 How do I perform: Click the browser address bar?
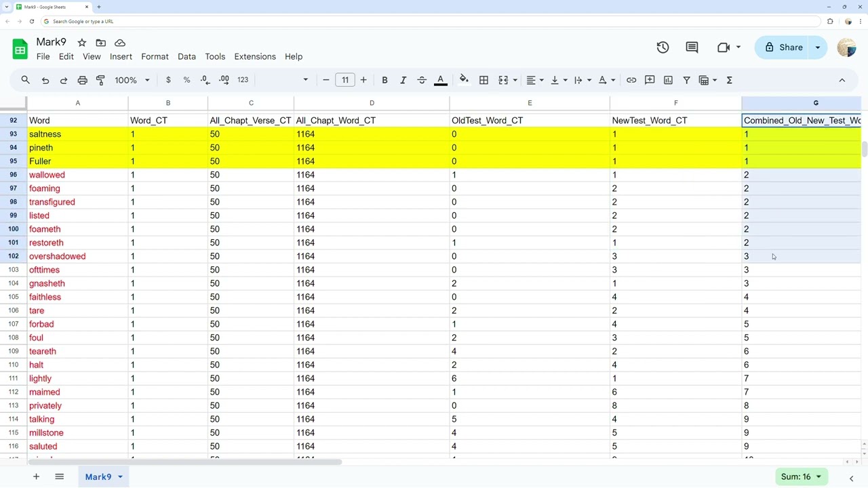[431, 21]
